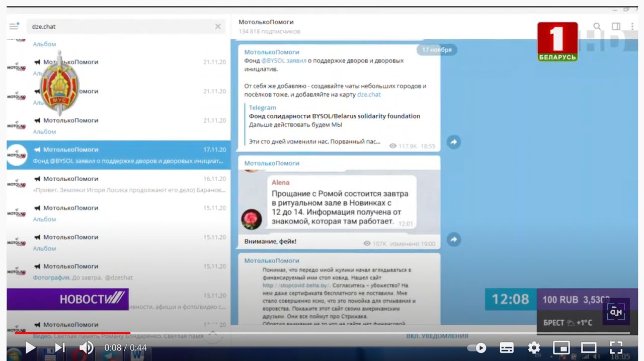Follow the @BYSOL mention link
The height and width of the screenshot is (361, 644).
pyautogui.click(x=273, y=61)
